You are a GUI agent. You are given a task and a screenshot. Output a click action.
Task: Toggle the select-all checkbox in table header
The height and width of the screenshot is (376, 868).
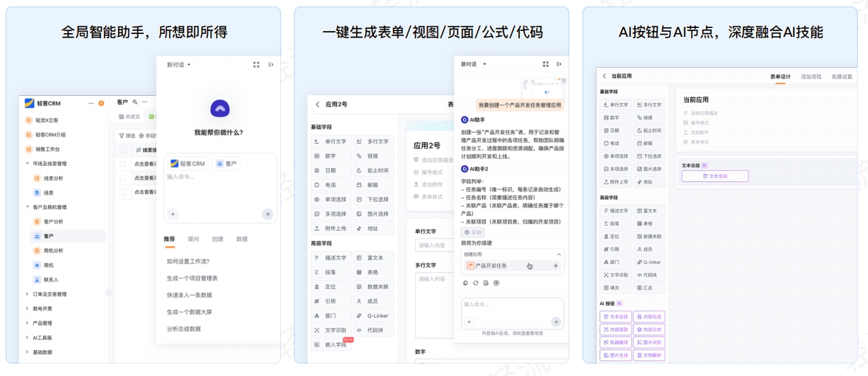point(123,150)
